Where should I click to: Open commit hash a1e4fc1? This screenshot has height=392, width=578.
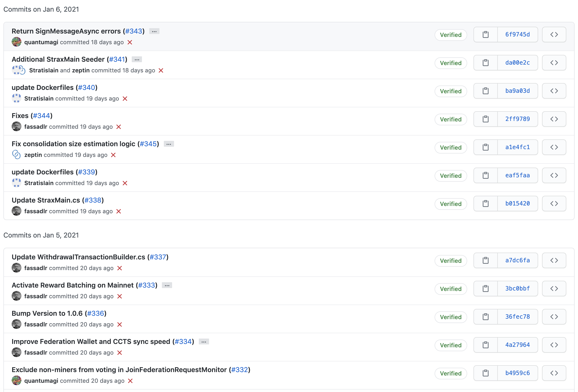pos(517,147)
